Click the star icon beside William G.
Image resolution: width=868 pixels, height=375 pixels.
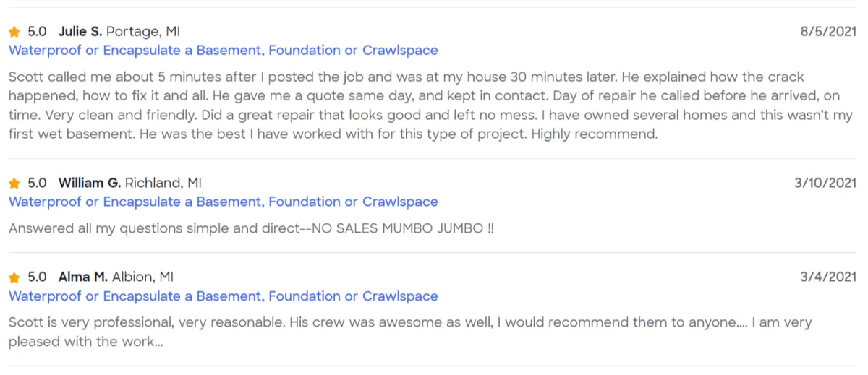[14, 184]
